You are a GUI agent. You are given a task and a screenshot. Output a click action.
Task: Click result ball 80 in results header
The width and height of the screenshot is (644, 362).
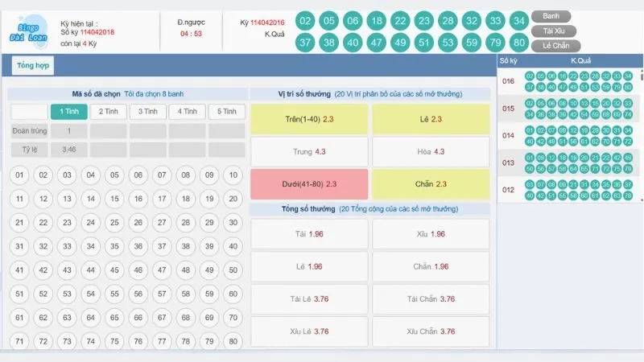tap(519, 43)
